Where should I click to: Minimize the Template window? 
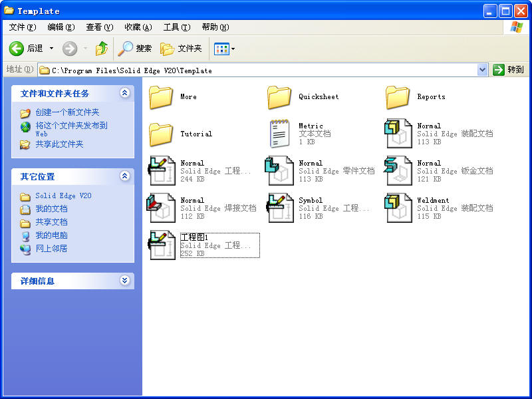pos(489,11)
